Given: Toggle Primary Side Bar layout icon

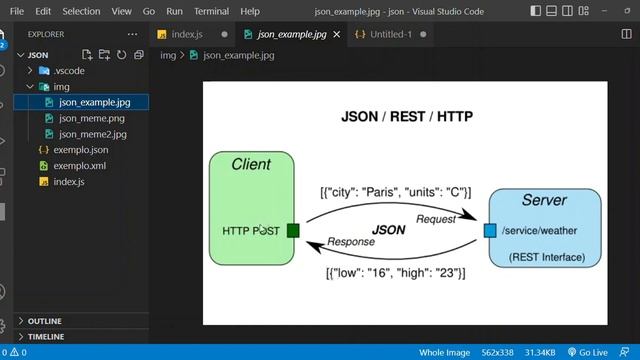Looking at the screenshot, I should [536, 11].
